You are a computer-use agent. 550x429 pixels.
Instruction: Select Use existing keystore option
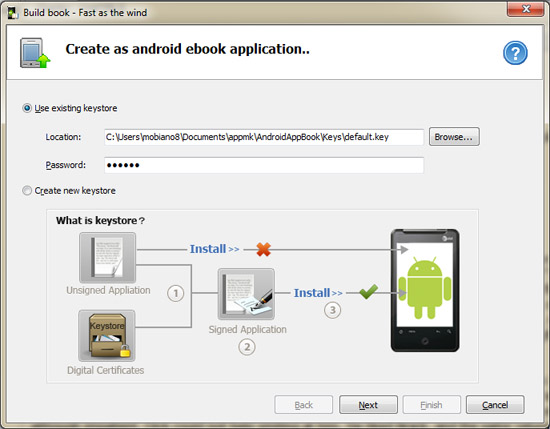coord(27,108)
